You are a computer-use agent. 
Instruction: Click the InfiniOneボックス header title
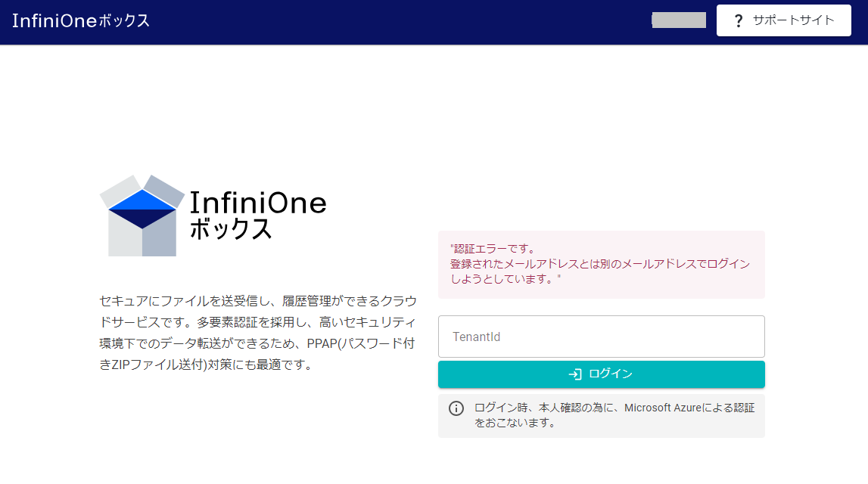pos(81,21)
